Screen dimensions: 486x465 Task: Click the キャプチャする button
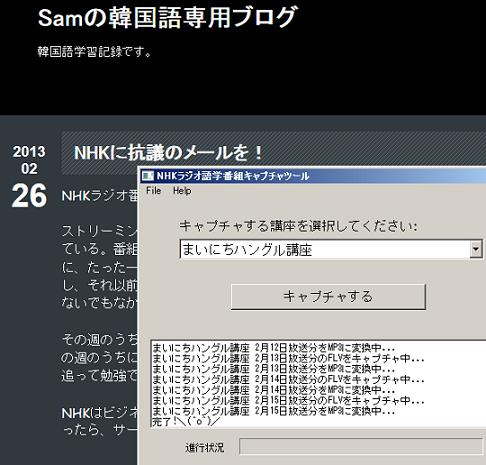pos(328,297)
